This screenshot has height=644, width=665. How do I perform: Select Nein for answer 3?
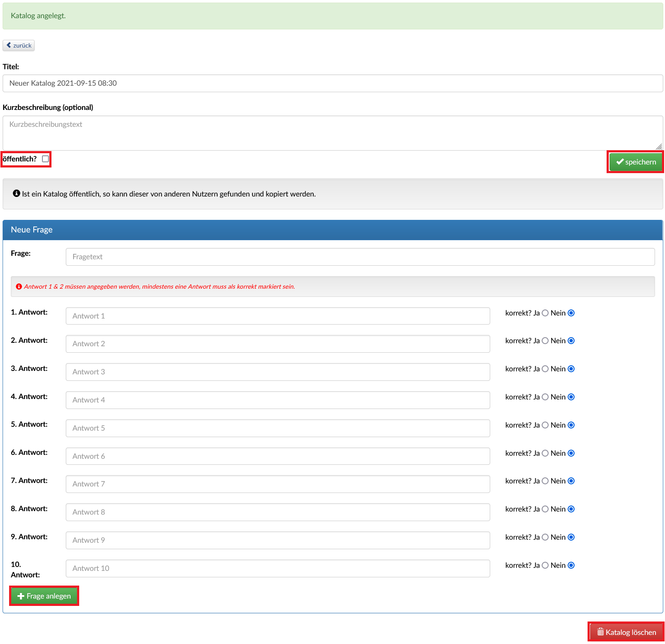(x=571, y=369)
